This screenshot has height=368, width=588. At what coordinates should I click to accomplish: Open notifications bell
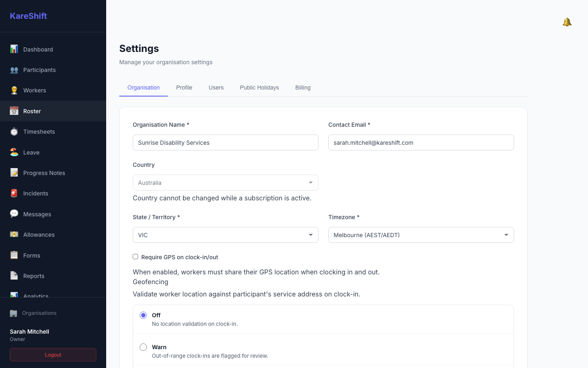[x=567, y=22]
